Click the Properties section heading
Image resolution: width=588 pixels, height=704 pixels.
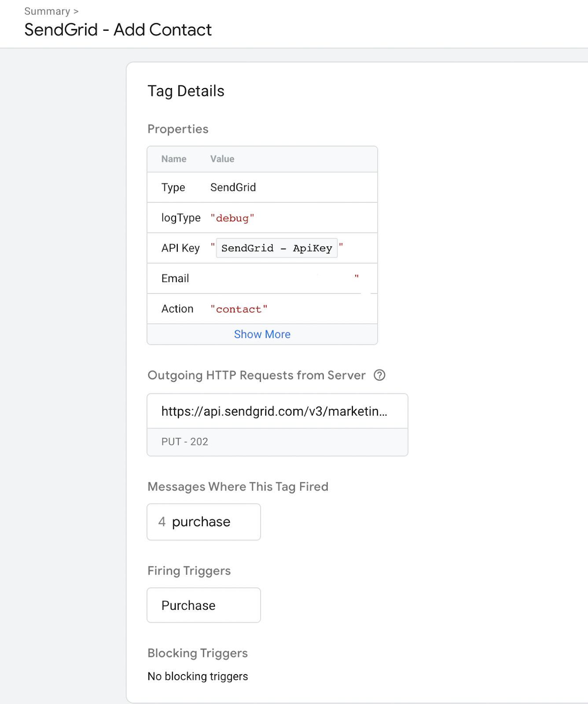pos(178,129)
